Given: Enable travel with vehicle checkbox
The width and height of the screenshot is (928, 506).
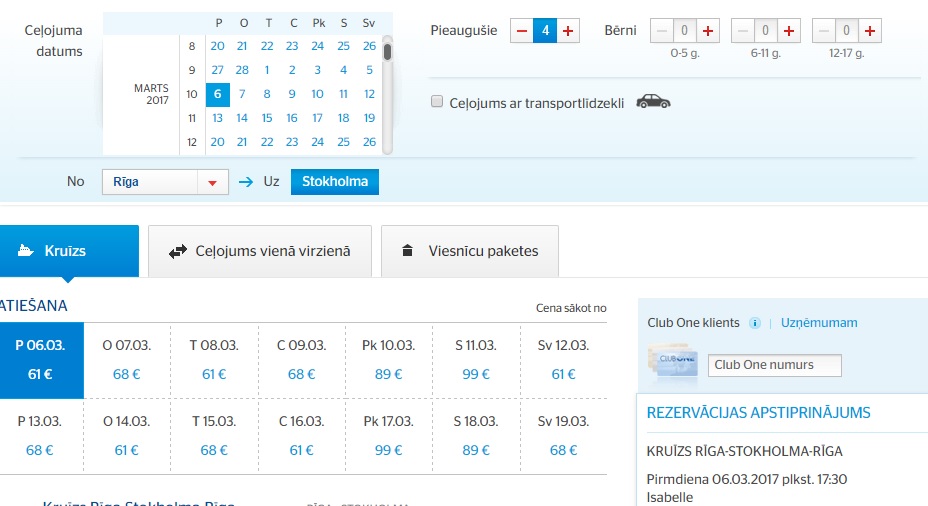Looking at the screenshot, I should [x=437, y=102].
